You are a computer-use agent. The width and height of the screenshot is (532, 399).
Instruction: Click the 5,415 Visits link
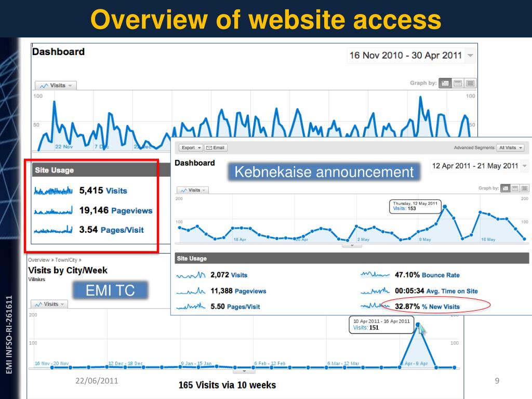click(103, 191)
